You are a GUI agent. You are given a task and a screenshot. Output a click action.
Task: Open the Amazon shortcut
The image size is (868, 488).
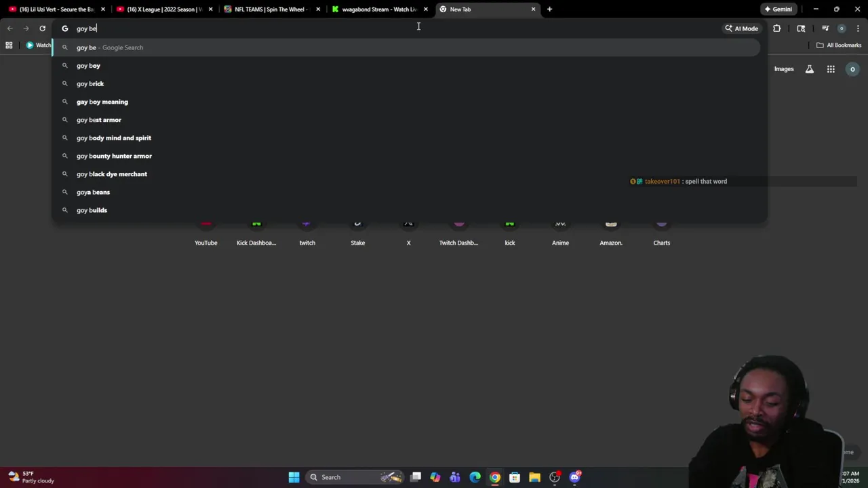pyautogui.click(x=611, y=233)
